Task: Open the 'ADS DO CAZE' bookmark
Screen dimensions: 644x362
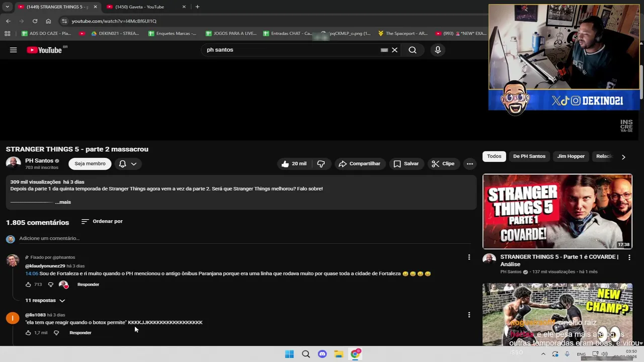Action: click(46, 34)
